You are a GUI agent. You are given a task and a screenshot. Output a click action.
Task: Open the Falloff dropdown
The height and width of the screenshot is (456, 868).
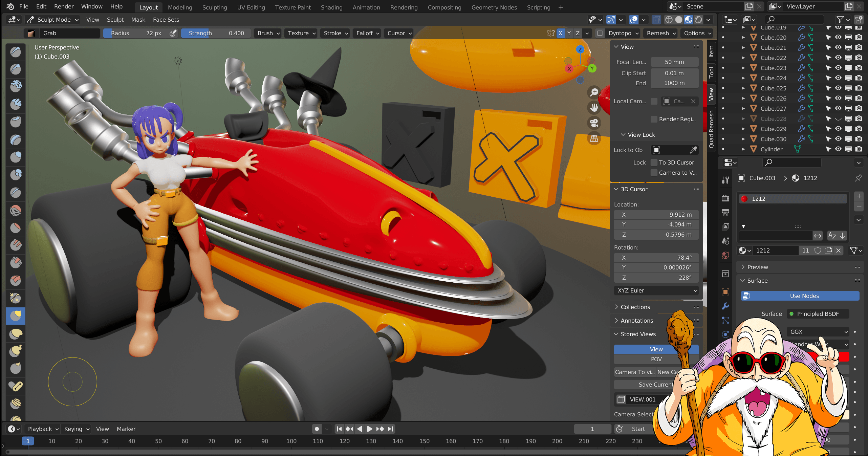coord(368,33)
